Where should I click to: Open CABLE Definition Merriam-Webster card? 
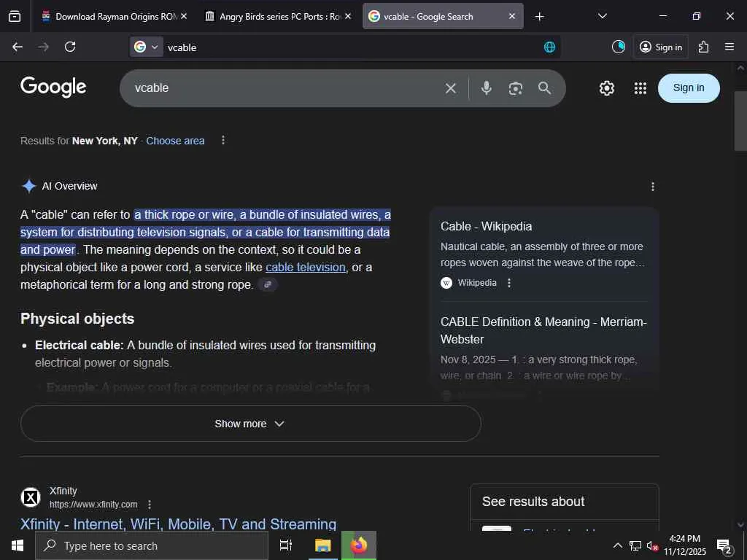tap(543, 330)
